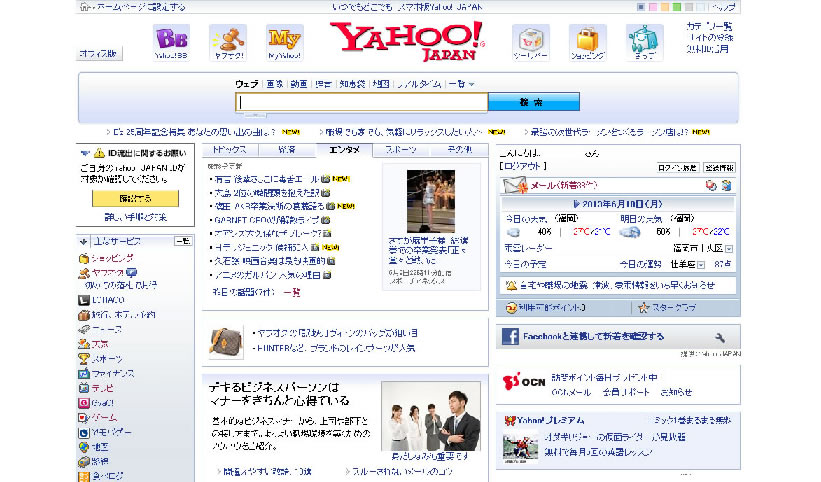
Task: Open the Yahoo Auctions gavel icon
Action: (228, 42)
